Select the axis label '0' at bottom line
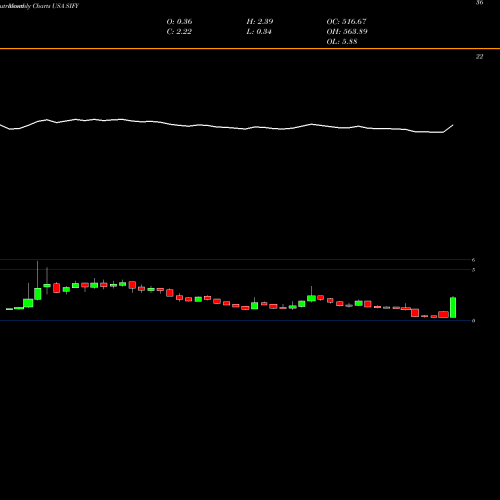This screenshot has height=500, width=500. click(473, 321)
